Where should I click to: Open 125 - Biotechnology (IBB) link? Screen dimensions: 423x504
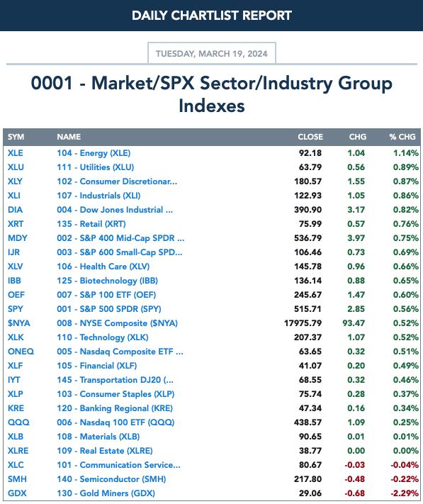[107, 281]
